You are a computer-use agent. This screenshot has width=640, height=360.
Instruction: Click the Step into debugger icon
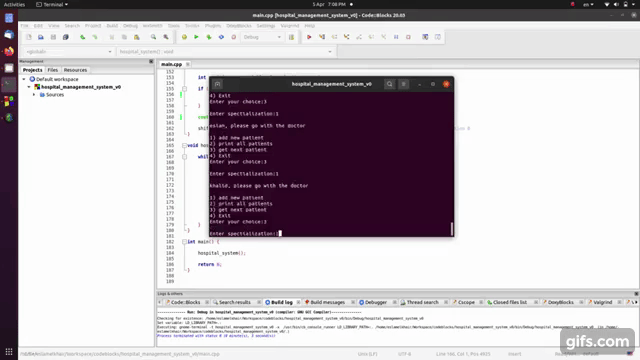[347, 37]
